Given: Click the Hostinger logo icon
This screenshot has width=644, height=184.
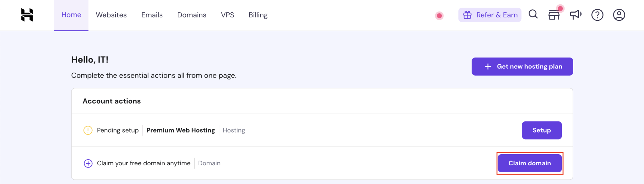Looking at the screenshot, I should [27, 15].
